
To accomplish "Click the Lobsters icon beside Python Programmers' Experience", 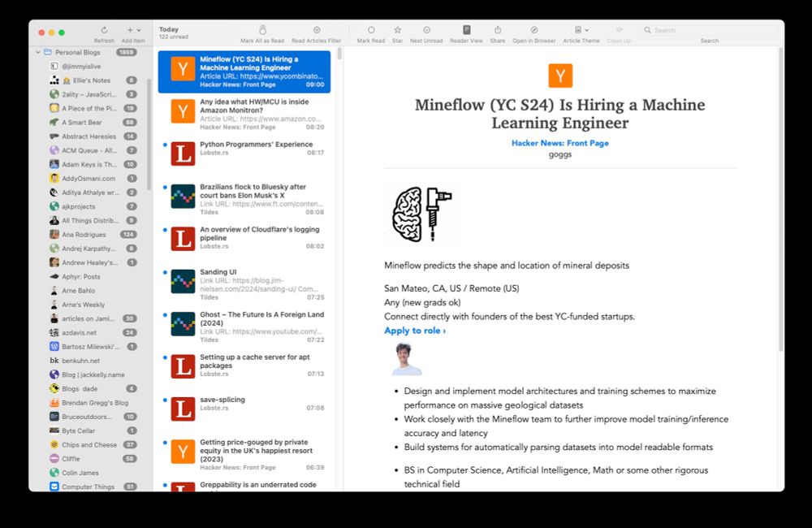I will pos(183,154).
